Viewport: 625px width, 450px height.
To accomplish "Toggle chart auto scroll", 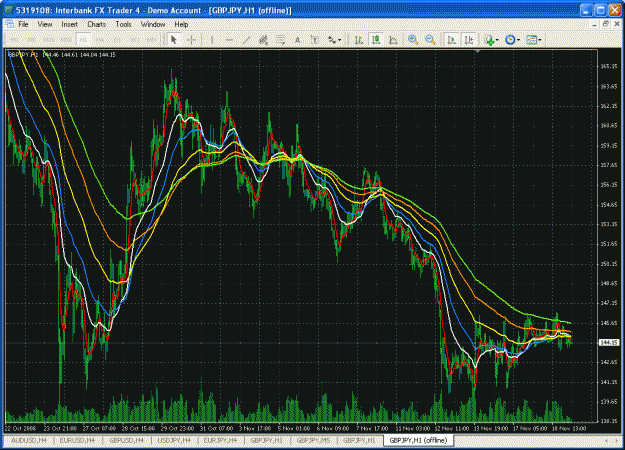I will [x=452, y=40].
